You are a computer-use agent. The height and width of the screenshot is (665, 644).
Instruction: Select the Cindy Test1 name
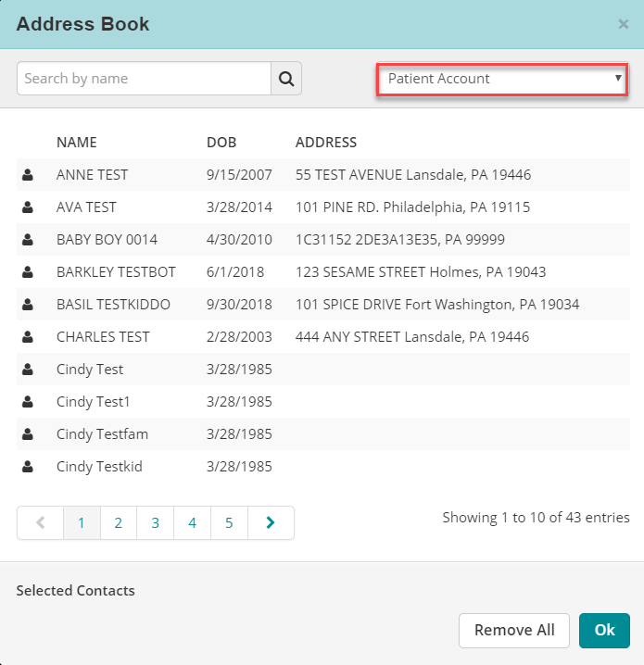(x=94, y=402)
